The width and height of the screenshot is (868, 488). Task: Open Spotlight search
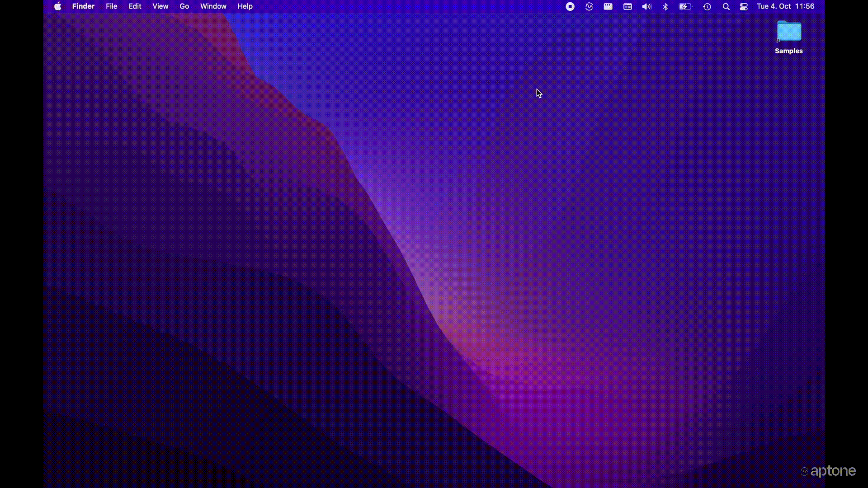(x=726, y=6)
